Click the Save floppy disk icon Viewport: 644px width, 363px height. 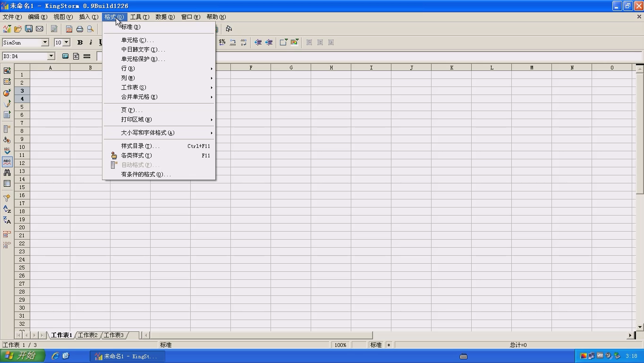[29, 29]
